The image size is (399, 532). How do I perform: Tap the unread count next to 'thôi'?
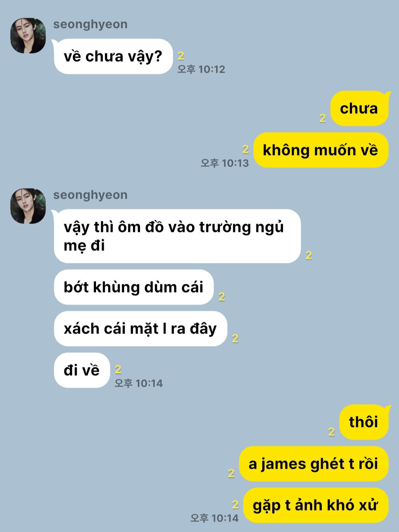tap(331, 432)
